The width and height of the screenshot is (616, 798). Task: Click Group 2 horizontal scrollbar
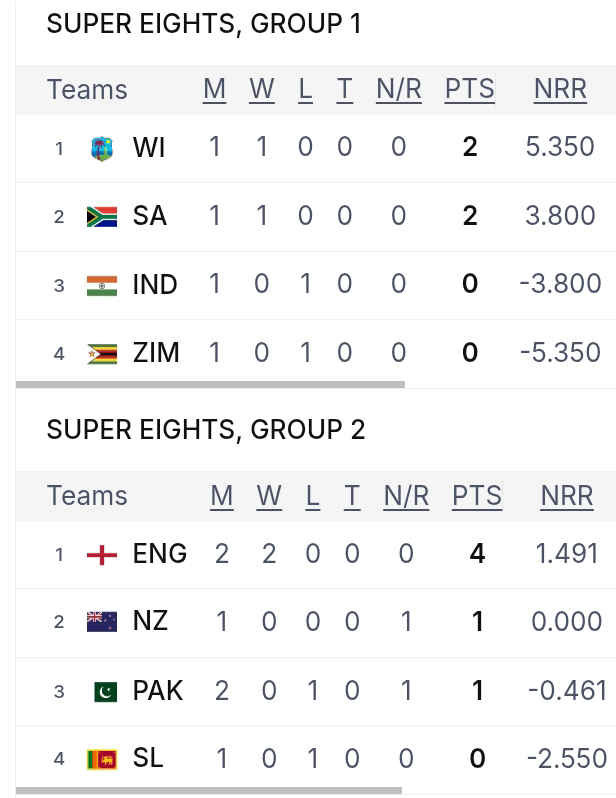[209, 791]
